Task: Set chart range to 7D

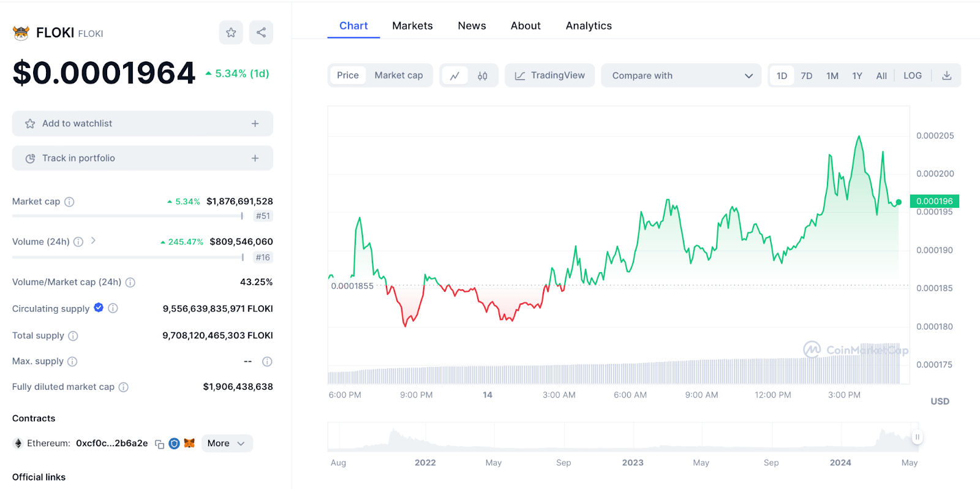Action: pos(807,75)
